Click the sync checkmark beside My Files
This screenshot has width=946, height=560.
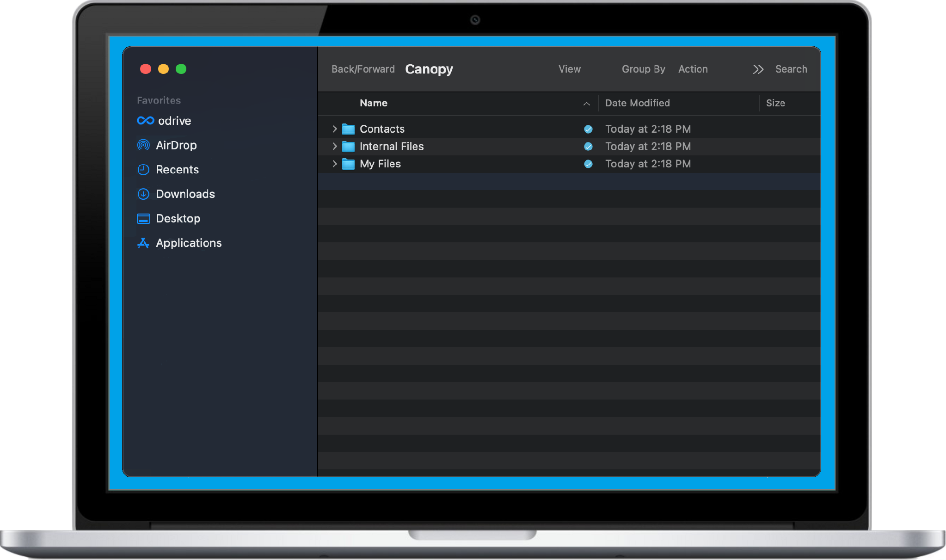pyautogui.click(x=588, y=164)
